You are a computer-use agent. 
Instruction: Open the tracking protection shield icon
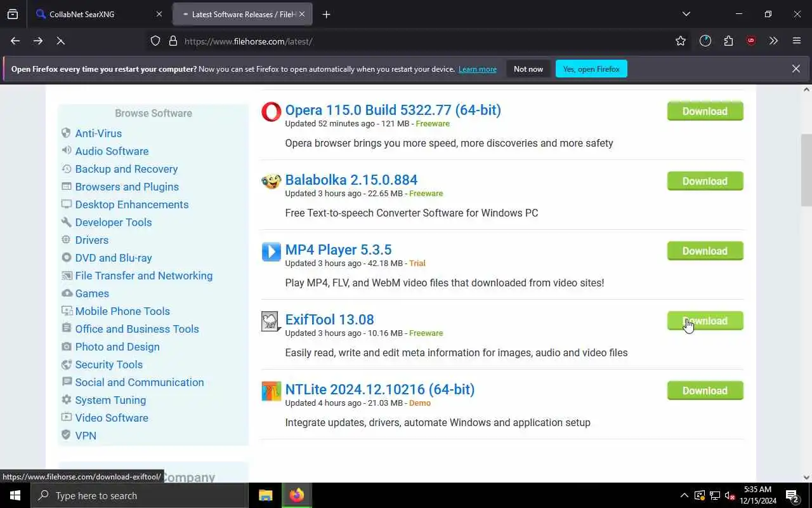(155, 41)
